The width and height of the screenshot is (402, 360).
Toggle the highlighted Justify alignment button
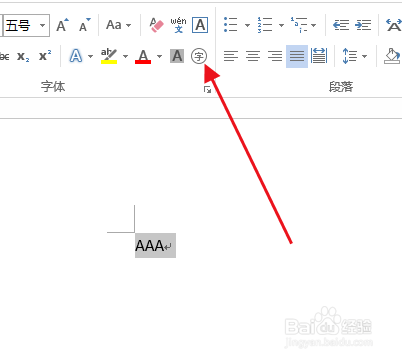pyautogui.click(x=297, y=56)
